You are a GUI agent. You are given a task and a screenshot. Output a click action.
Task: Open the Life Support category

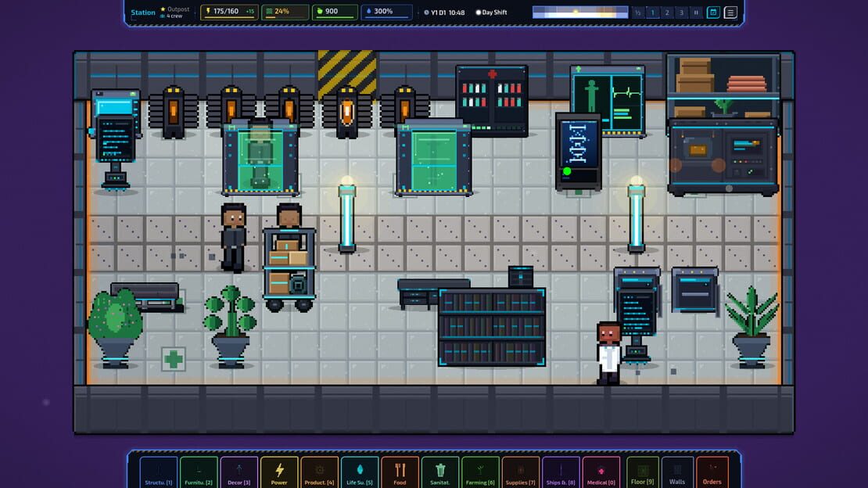click(359, 472)
